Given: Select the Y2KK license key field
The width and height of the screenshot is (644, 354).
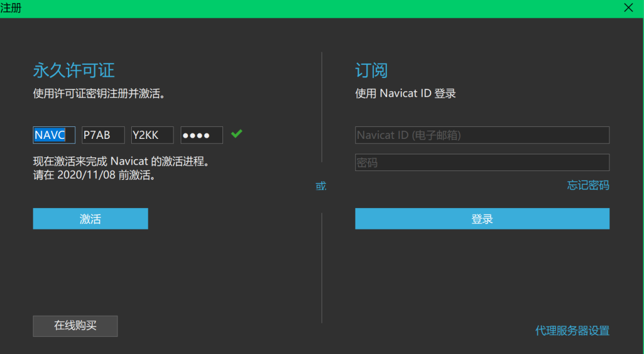Looking at the screenshot, I should pos(153,135).
